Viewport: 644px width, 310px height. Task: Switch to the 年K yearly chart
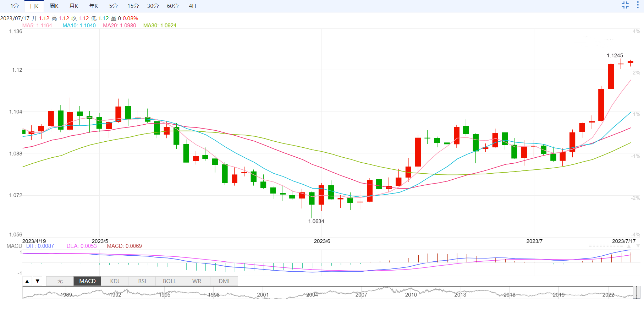tap(93, 6)
